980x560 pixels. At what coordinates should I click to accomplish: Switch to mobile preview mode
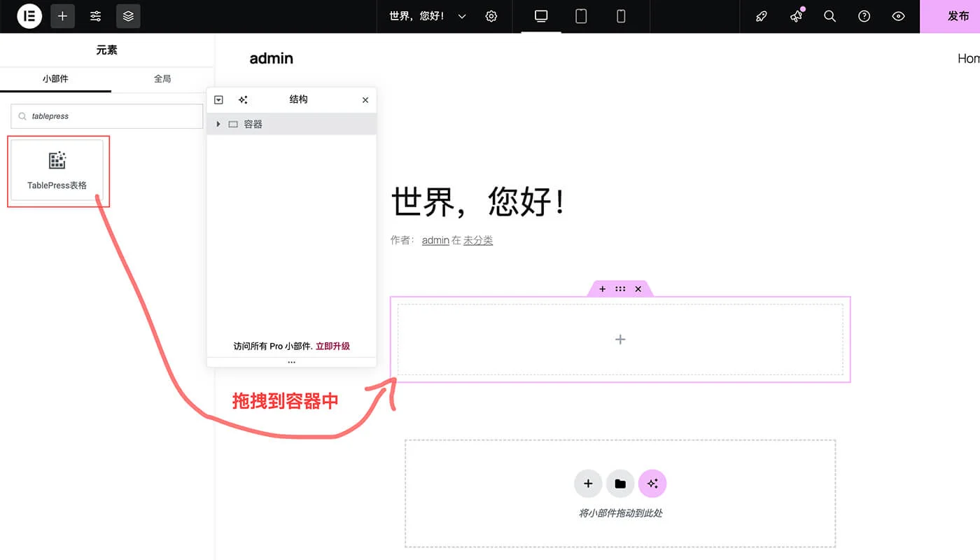(620, 15)
